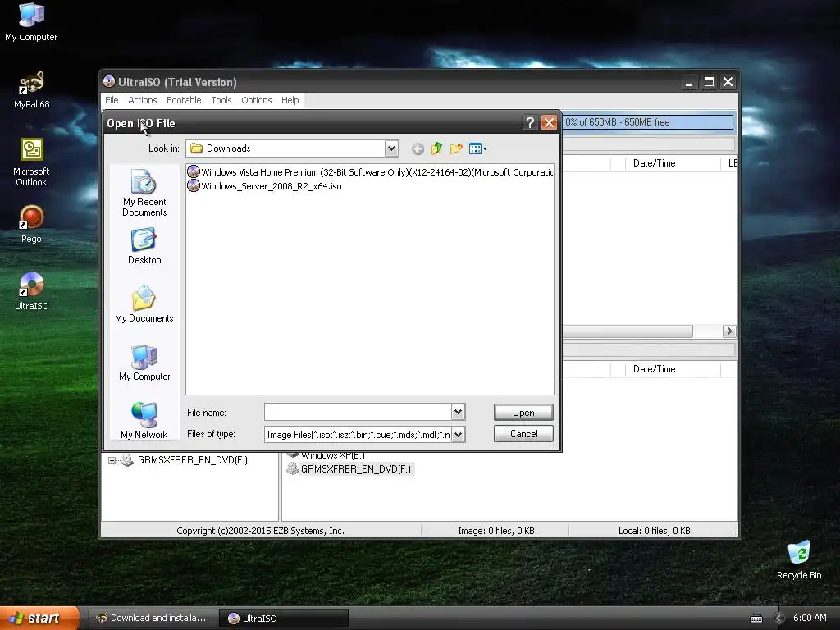Close the Open ISO File dialog

tap(549, 123)
